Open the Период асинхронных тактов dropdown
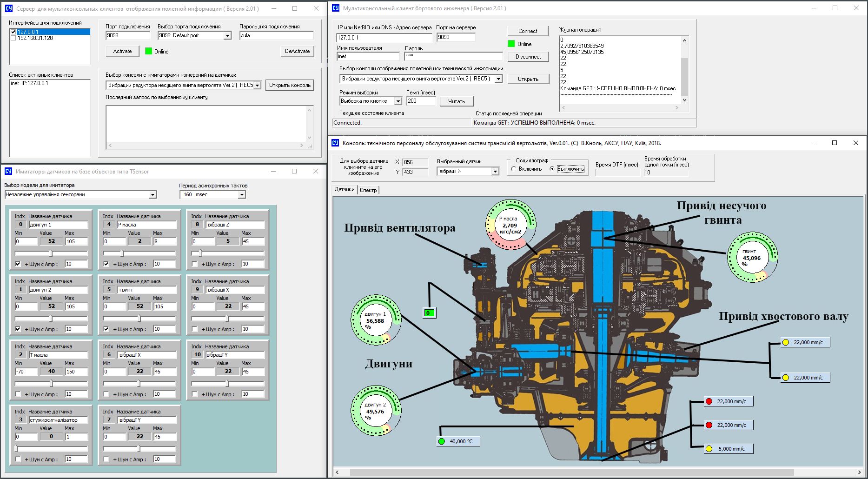The width and height of the screenshot is (868, 479). coord(242,195)
